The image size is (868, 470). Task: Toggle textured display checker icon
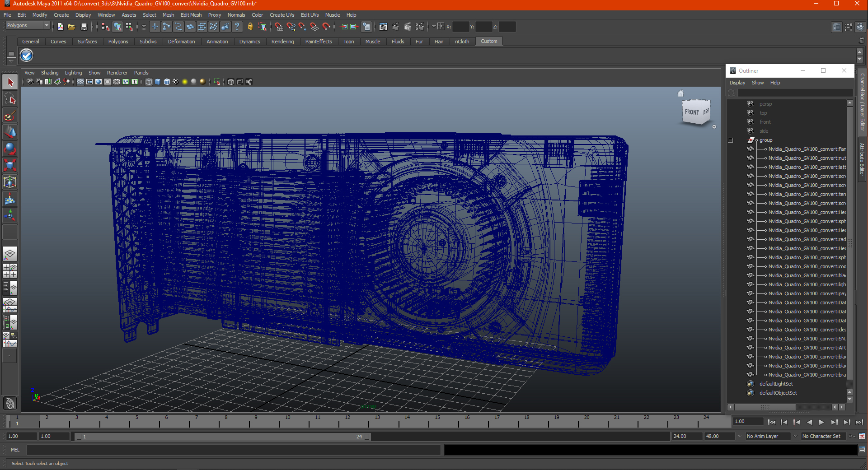pyautogui.click(x=176, y=82)
